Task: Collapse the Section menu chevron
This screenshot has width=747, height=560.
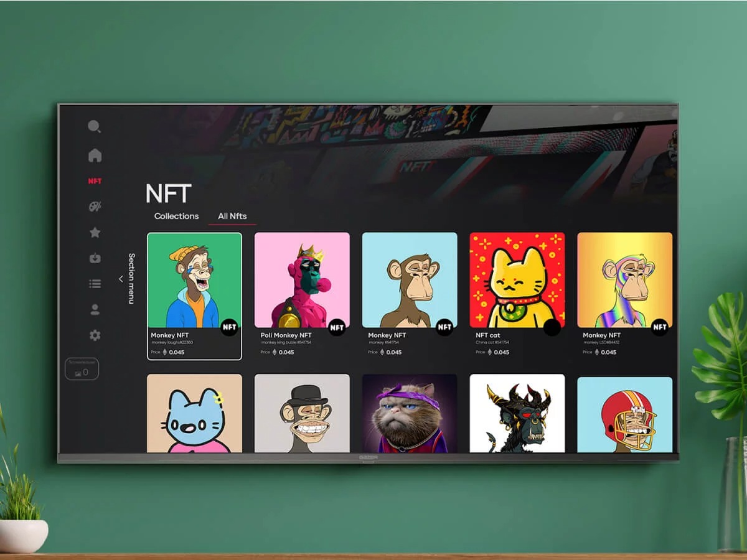Action: pos(121,279)
